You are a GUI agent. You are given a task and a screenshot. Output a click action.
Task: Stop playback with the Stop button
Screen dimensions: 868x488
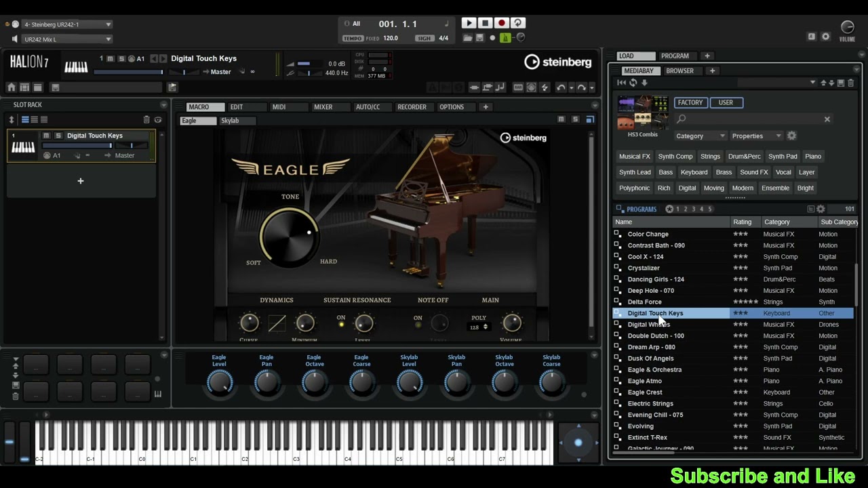pyautogui.click(x=486, y=23)
